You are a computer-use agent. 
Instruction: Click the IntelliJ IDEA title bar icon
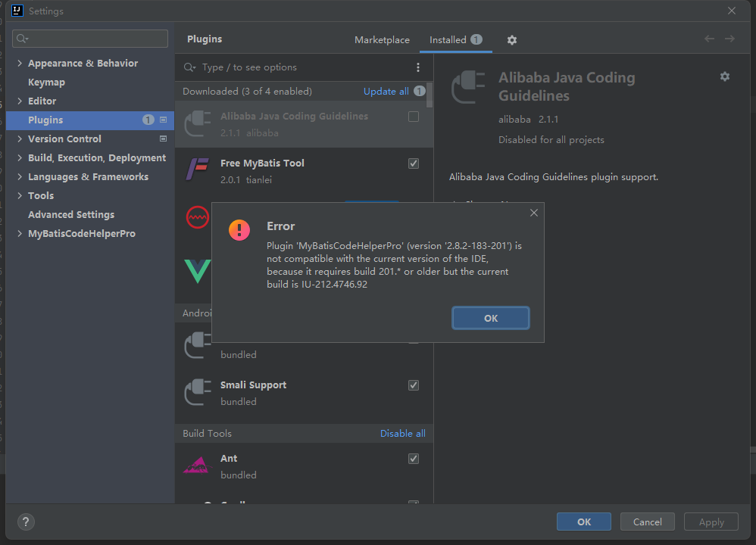click(x=17, y=11)
